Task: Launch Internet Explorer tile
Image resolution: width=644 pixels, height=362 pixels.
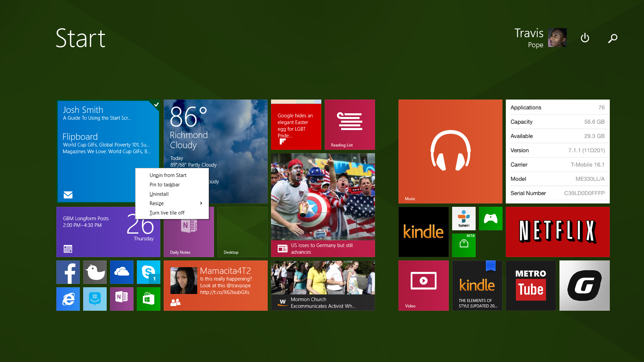Action: point(68,299)
